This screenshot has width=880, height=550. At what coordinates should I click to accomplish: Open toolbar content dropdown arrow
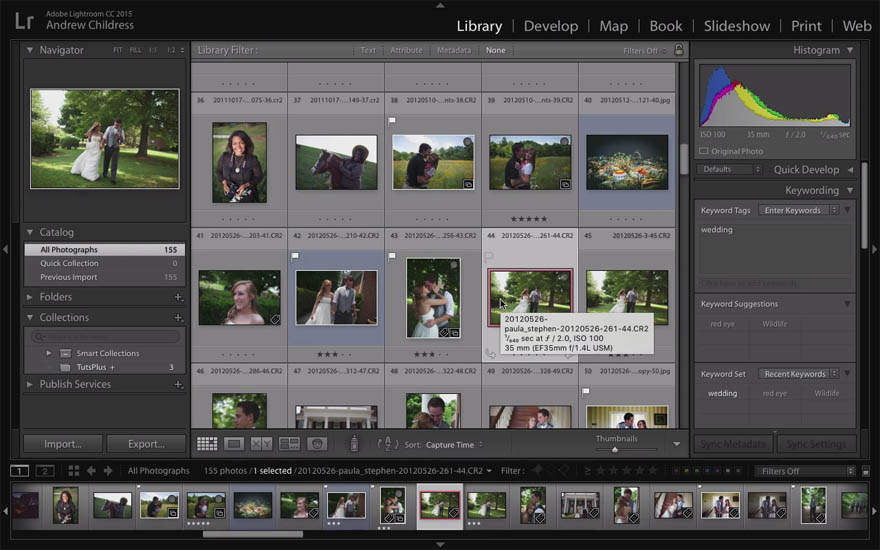click(x=676, y=444)
